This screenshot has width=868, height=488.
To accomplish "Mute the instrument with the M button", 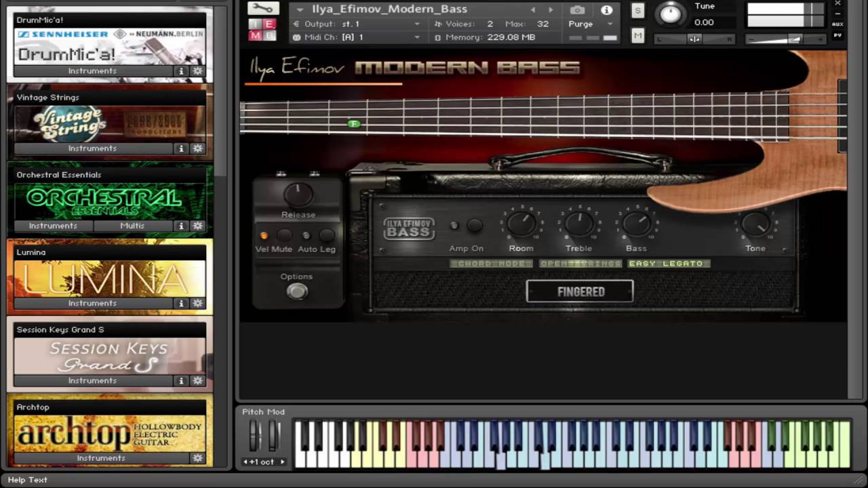I will pos(637,36).
